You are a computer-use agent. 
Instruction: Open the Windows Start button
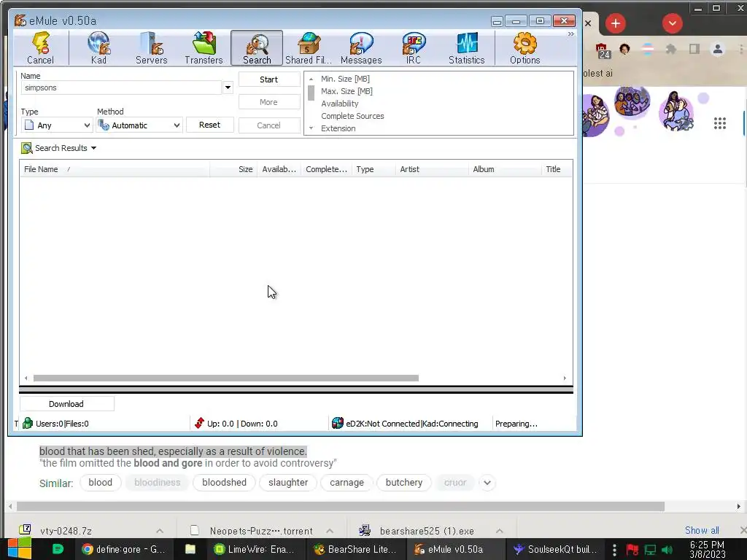19,548
